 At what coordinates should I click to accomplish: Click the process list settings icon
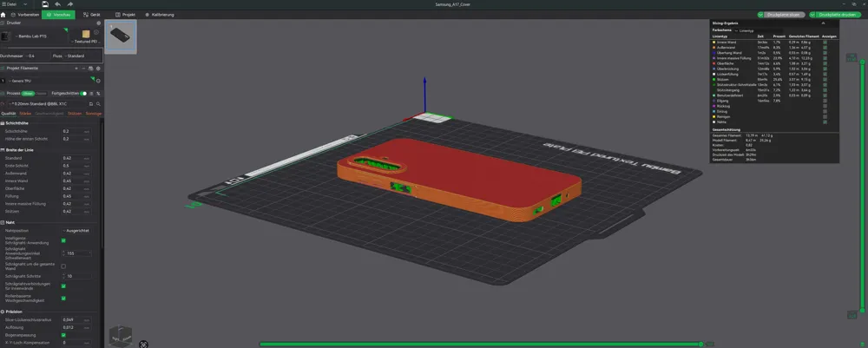click(91, 94)
